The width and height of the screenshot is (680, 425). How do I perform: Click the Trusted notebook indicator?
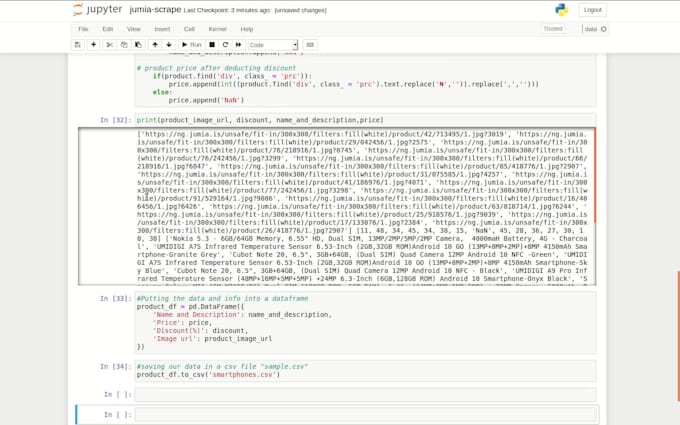553,29
